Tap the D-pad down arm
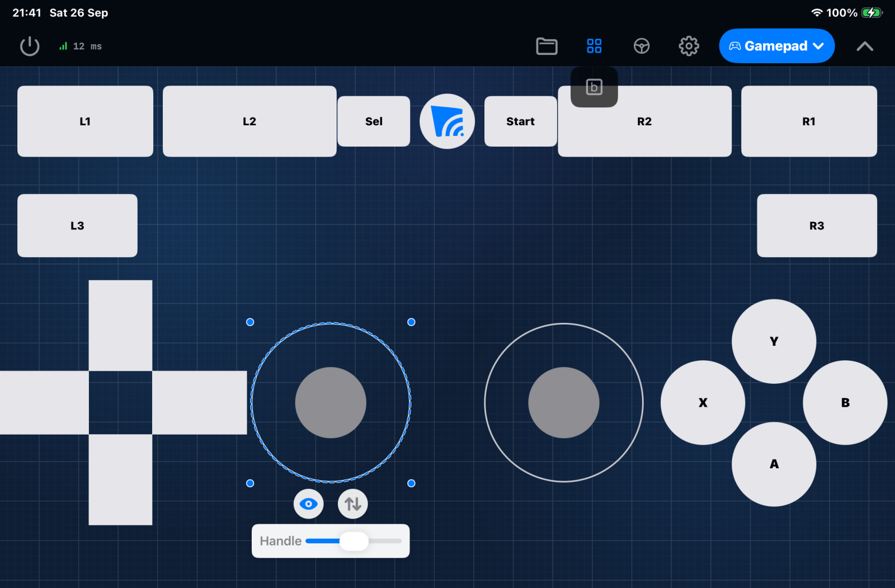This screenshot has height=588, width=895. tap(120, 479)
